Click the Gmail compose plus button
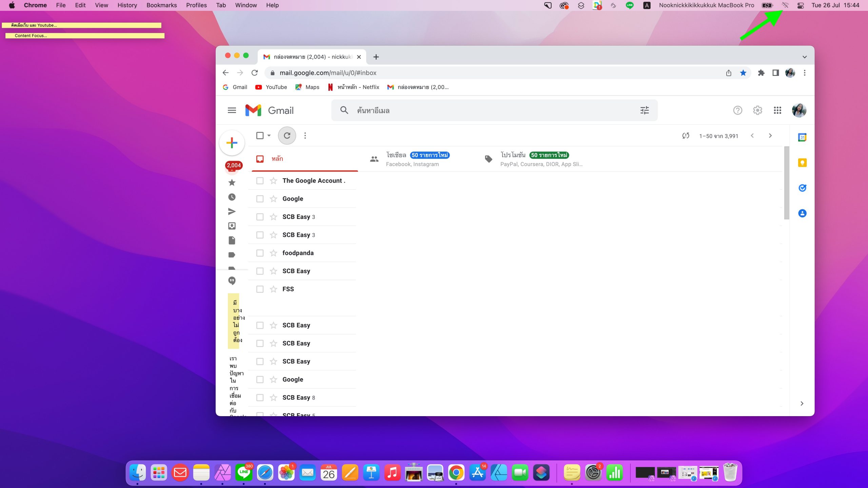 tap(232, 143)
